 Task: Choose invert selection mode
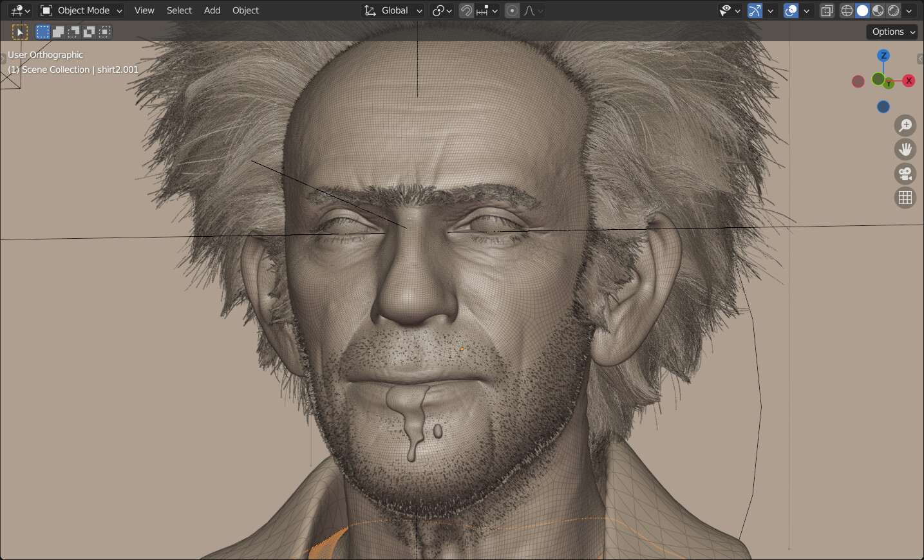pos(89,32)
